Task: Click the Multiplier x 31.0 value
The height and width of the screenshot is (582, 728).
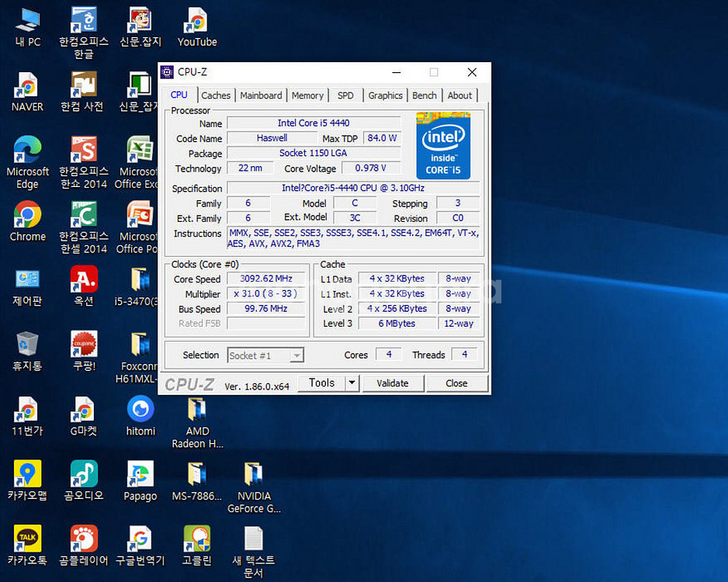Action: (x=266, y=294)
